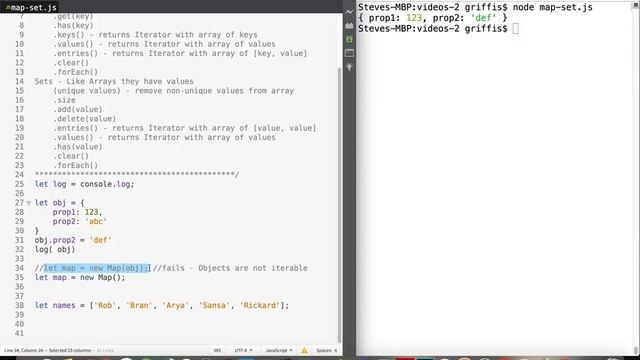Click the '.entries()' [value, value] comment on line 19
Screen dimensions: 640x360
coord(184,128)
